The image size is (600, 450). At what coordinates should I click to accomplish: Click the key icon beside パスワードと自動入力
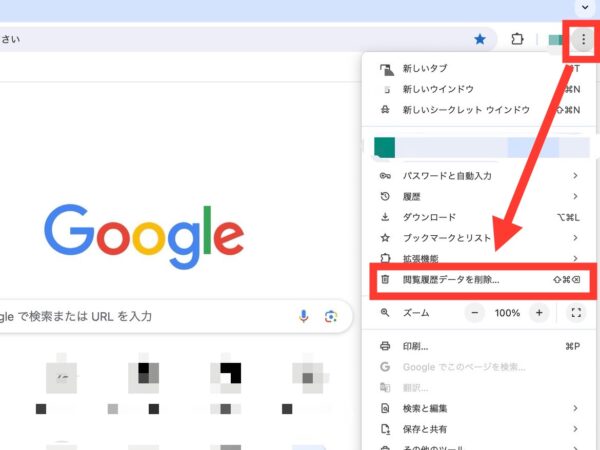coord(385,176)
